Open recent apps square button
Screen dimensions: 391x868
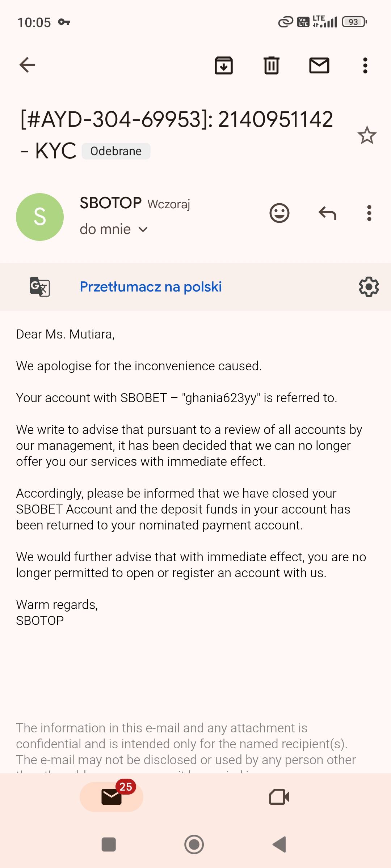point(109,844)
